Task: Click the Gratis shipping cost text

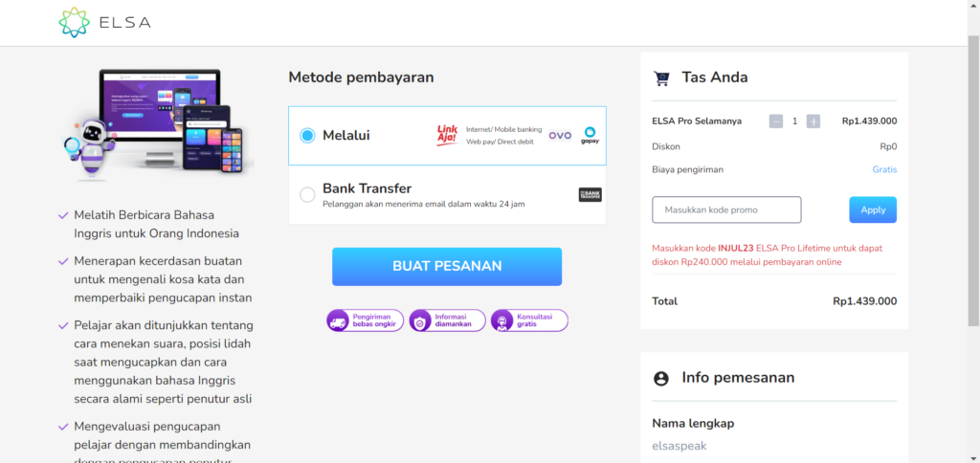Action: tap(884, 169)
